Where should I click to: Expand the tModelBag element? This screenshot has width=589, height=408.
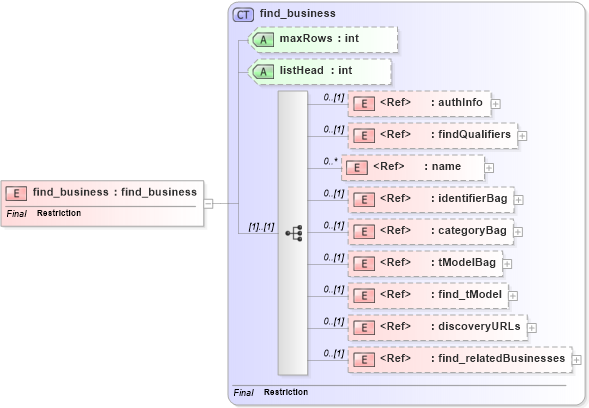[x=507, y=264]
